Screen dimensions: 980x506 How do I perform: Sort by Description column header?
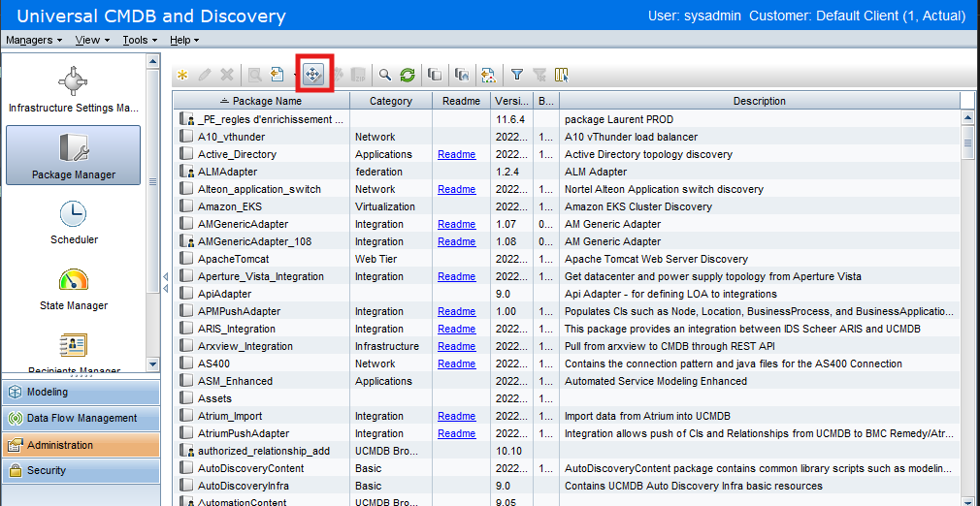click(760, 101)
